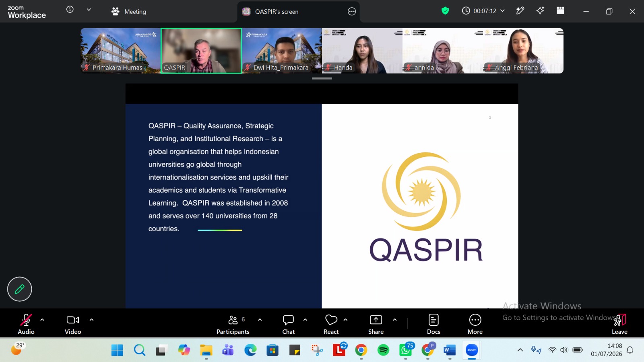Change view layout with grid icon
The image size is (644, 362).
pos(560,11)
